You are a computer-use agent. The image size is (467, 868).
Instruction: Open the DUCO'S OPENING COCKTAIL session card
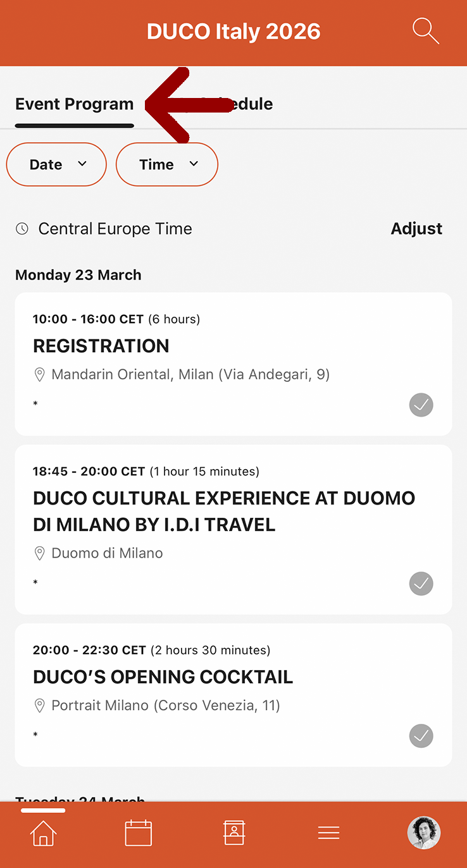pos(163,677)
